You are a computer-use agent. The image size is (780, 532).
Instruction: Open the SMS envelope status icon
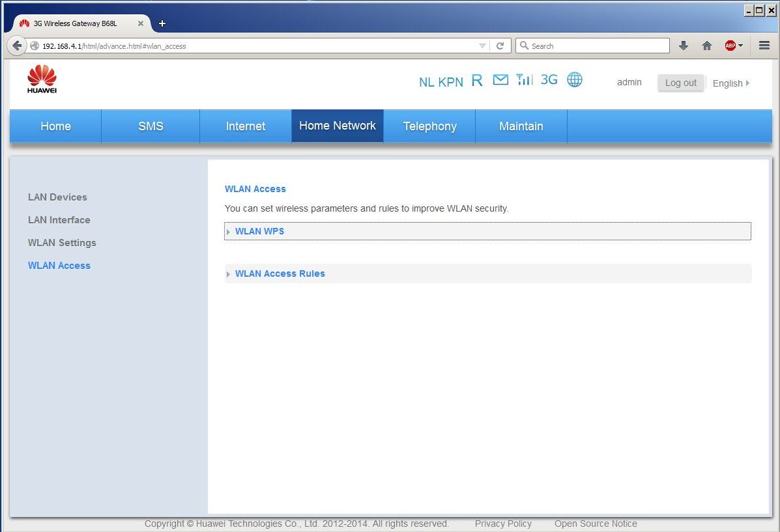(x=500, y=80)
